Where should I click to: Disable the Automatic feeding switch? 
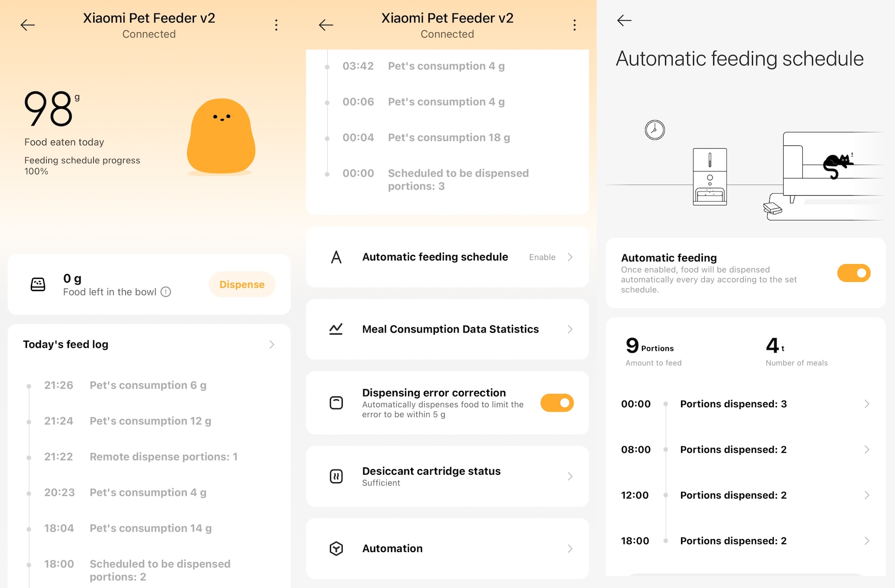(x=853, y=273)
